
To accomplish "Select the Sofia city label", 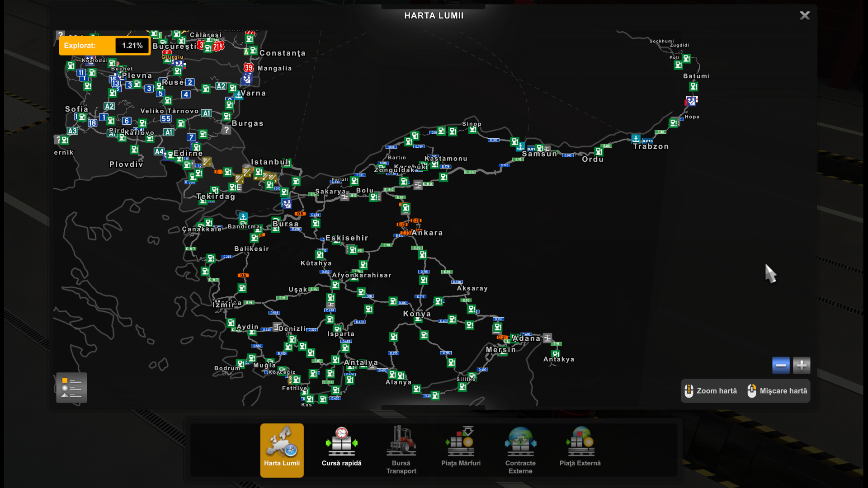I will tap(76, 109).
